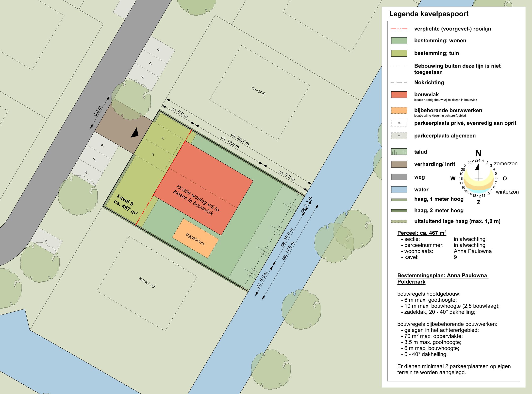Click the Nokrichting dashed line legend symbol
Screen dimensions: 532x394
click(x=399, y=83)
